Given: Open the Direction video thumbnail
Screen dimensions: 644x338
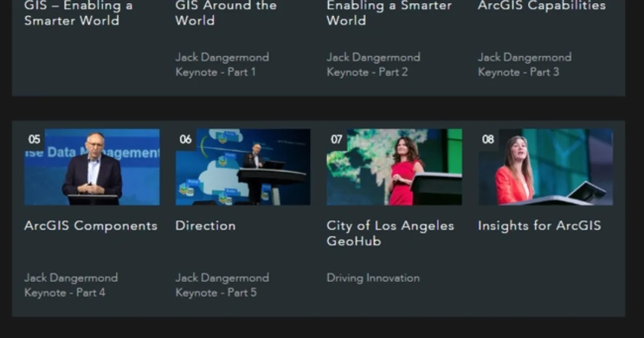Looking at the screenshot, I should click(243, 167).
